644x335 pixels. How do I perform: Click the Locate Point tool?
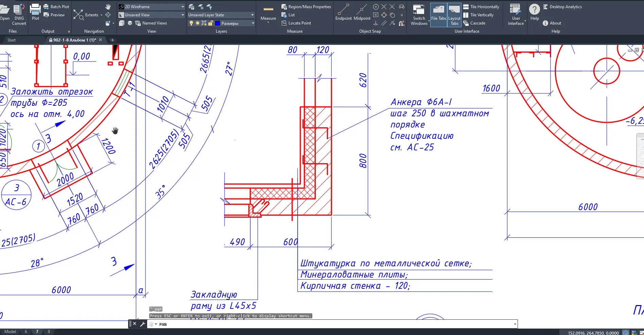click(x=296, y=23)
